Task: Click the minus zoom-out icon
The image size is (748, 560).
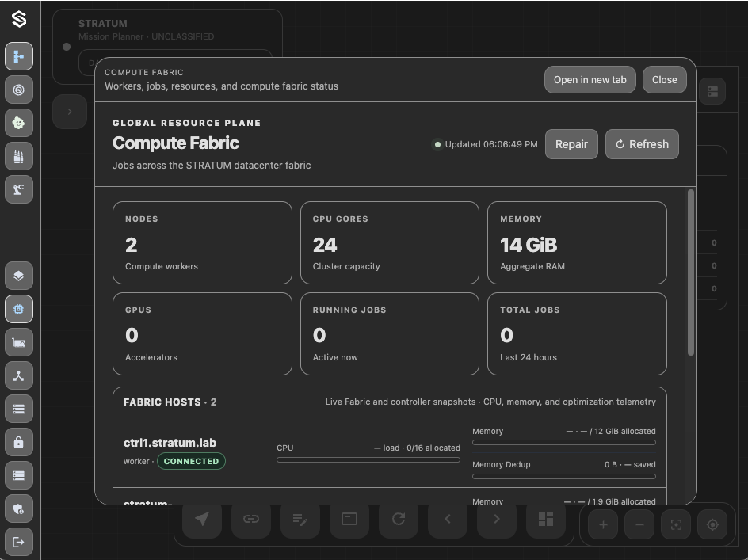Action: tap(639, 524)
